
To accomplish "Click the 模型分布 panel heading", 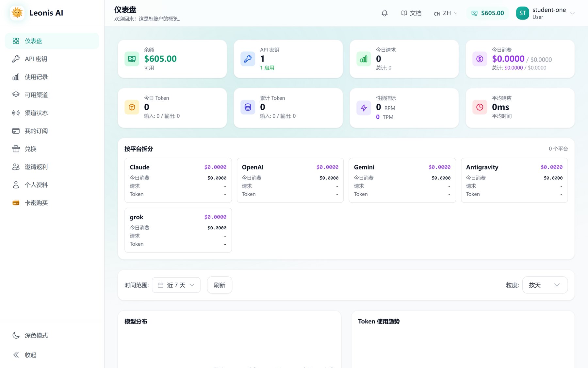I will 136,322.
